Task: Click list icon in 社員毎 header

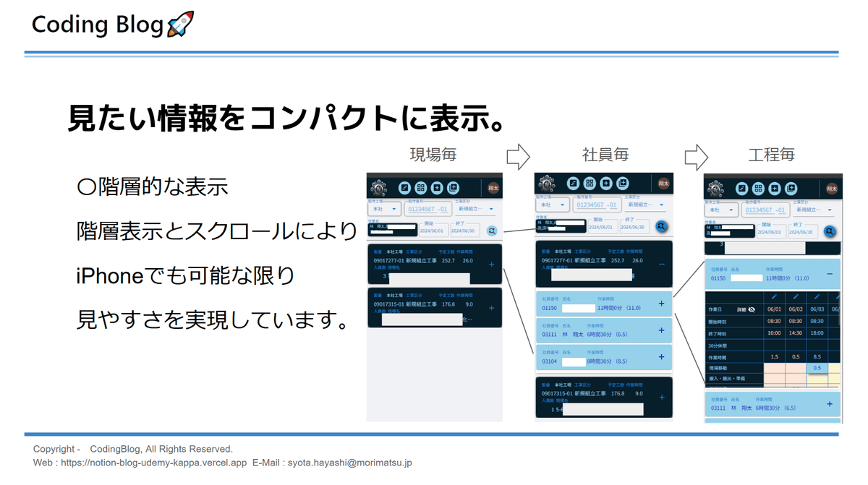Action: tap(573, 184)
